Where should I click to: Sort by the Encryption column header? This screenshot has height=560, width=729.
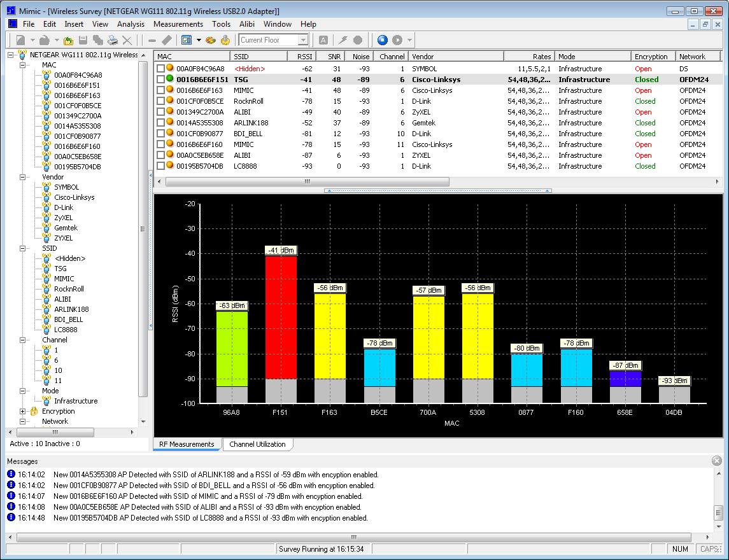pyautogui.click(x=653, y=57)
